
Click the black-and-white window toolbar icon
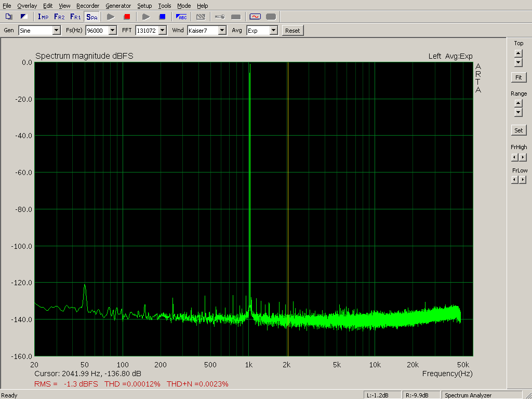(24, 17)
